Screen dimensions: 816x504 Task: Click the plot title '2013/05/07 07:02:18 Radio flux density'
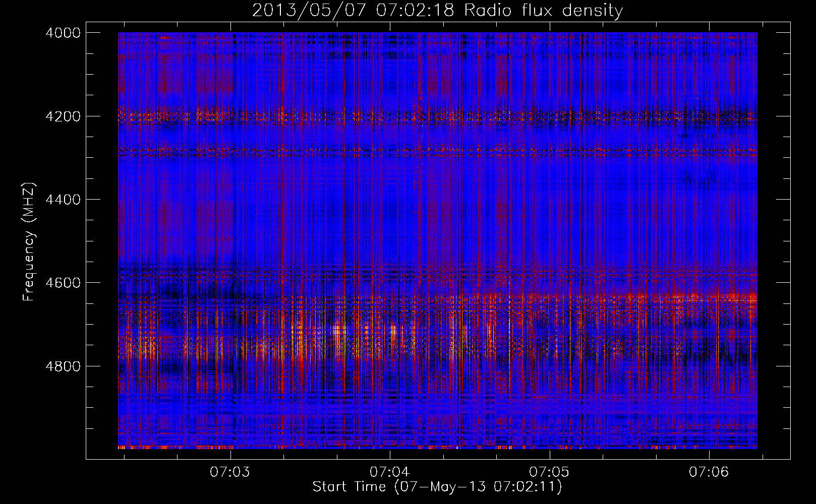[x=437, y=11]
